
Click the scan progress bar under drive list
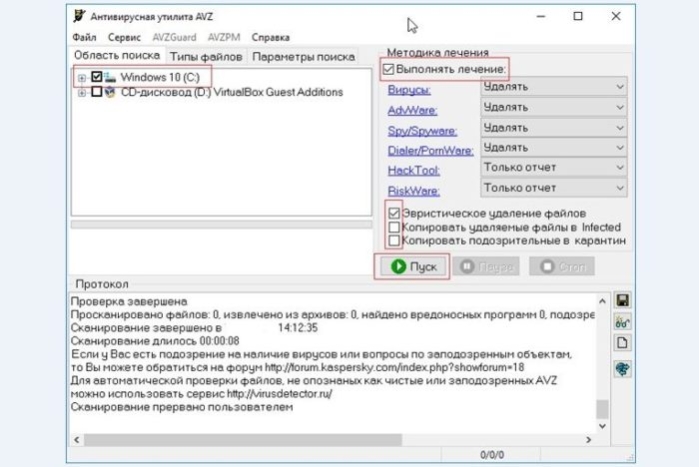click(x=222, y=224)
